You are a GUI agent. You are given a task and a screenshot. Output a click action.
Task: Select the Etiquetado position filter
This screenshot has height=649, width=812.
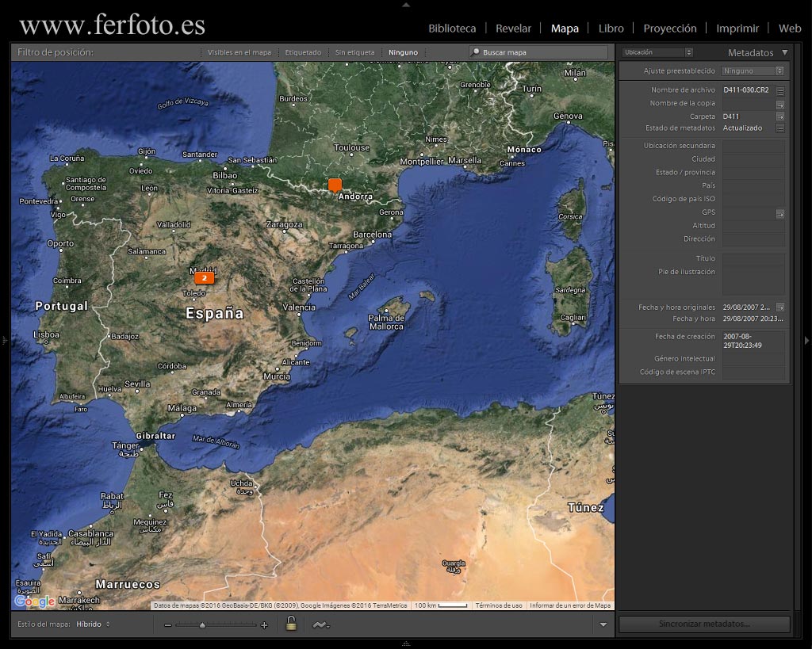[303, 52]
